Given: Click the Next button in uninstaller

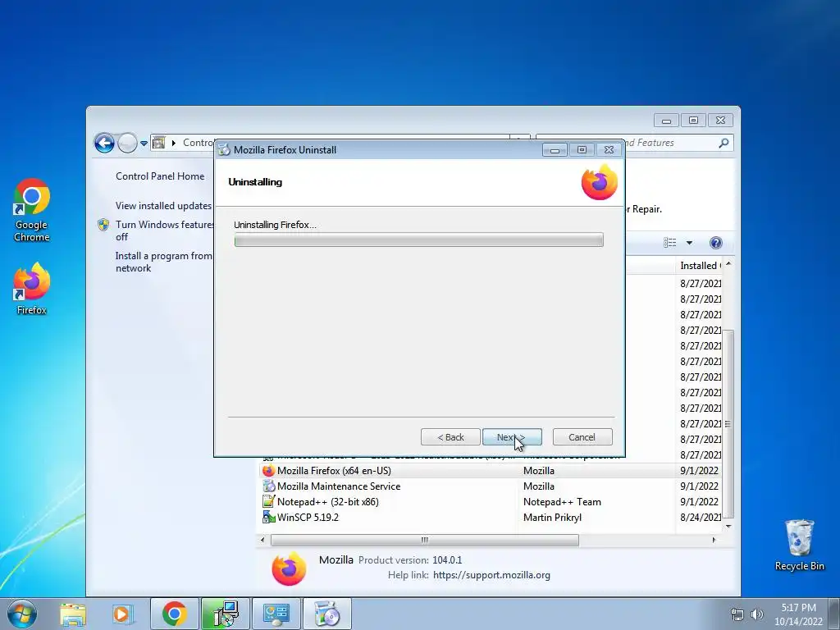Looking at the screenshot, I should [512, 437].
